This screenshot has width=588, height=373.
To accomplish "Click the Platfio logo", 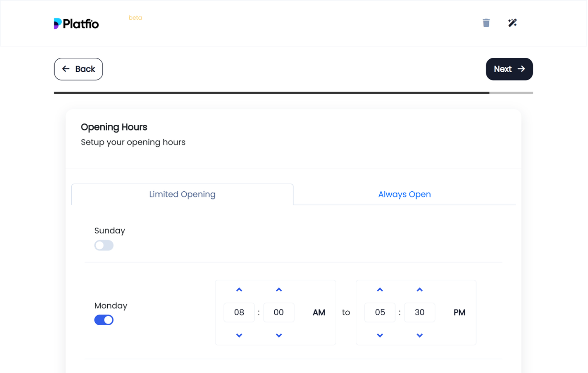I will tap(77, 23).
